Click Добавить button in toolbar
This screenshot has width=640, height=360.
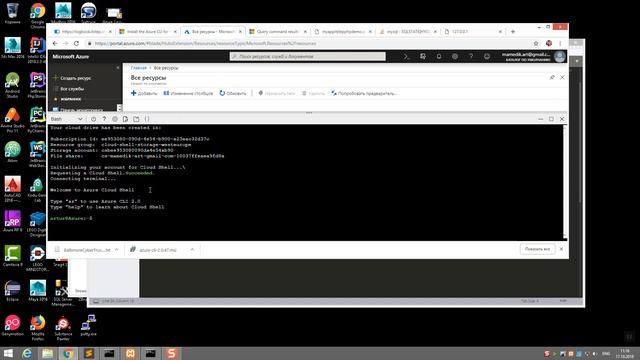[144, 93]
